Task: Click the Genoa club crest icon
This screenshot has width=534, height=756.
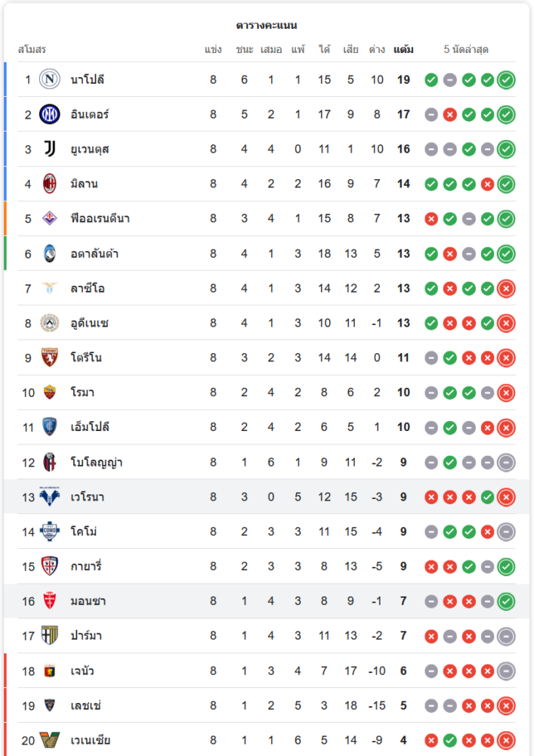Action: pyautogui.click(x=50, y=671)
